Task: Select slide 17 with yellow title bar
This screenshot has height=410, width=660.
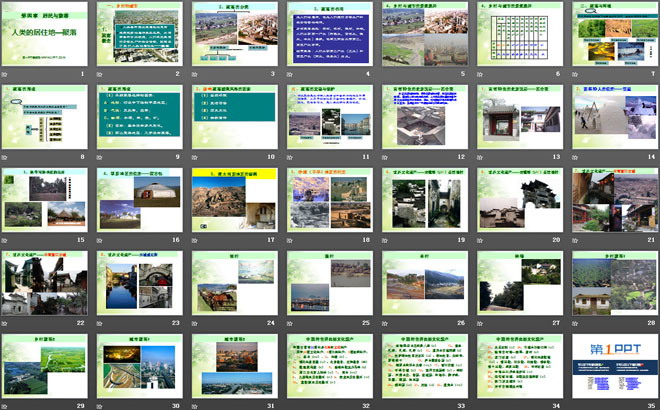Action: point(235,200)
